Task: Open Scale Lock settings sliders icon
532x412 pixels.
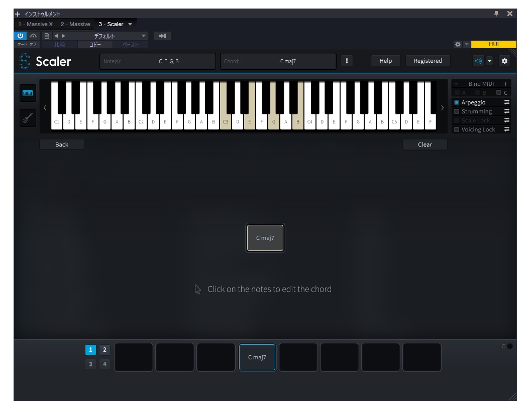Action: pos(506,120)
